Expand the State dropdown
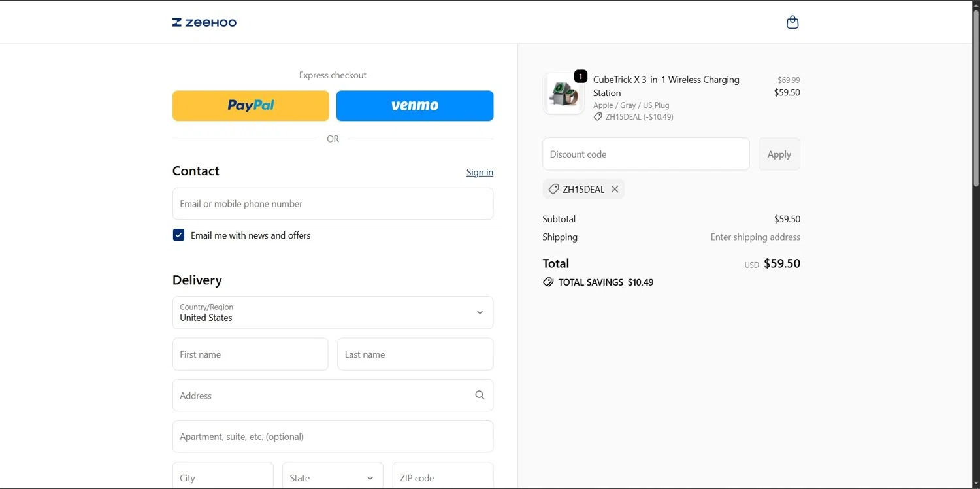 tap(333, 477)
